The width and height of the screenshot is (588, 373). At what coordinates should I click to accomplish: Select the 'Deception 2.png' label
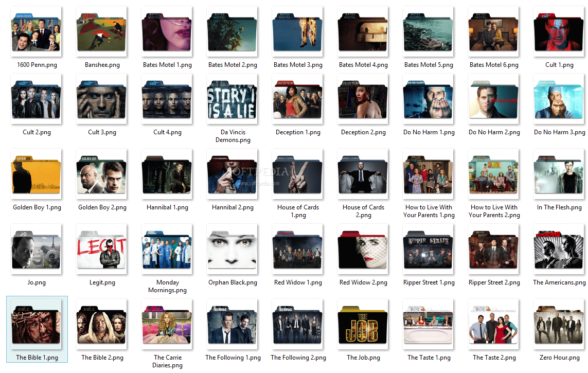tap(363, 132)
